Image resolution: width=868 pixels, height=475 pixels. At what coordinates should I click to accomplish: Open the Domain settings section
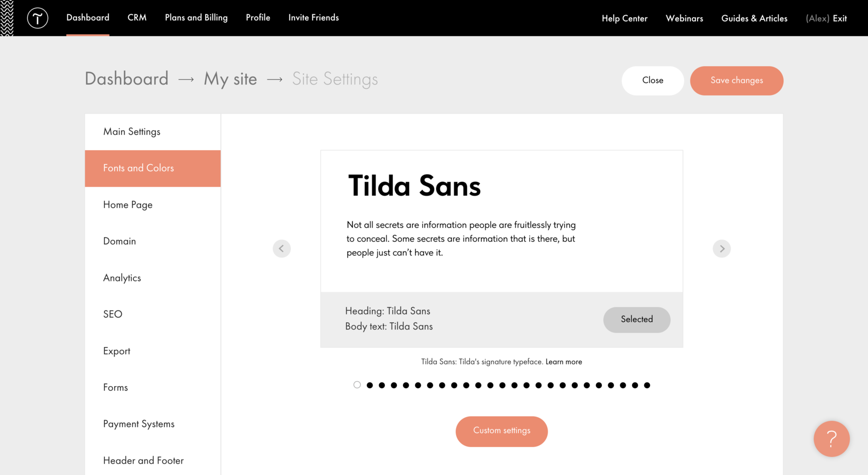coord(119,241)
